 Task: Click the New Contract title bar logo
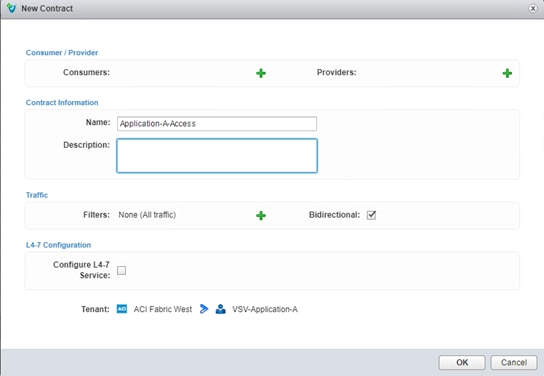pos(11,8)
